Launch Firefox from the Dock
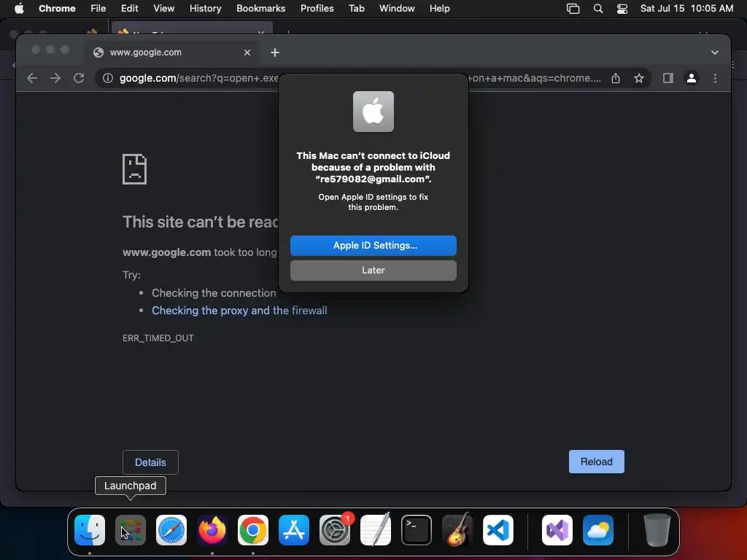Screen dimensions: 747x560 [212, 529]
